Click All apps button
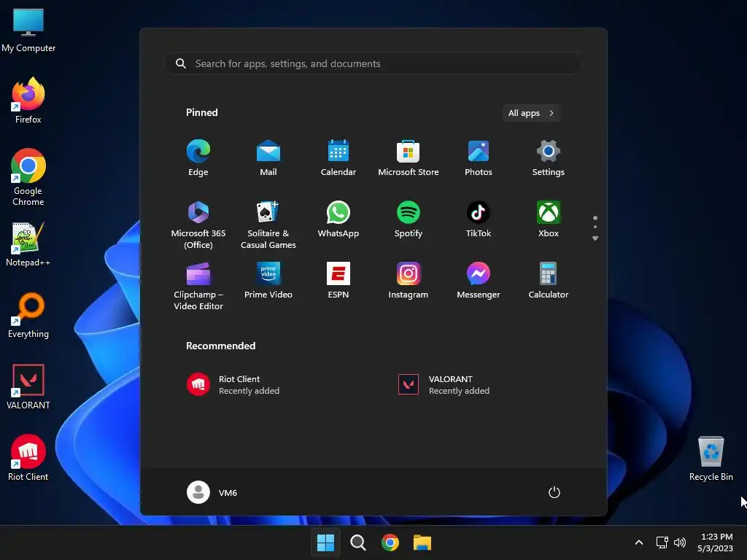 (x=531, y=113)
